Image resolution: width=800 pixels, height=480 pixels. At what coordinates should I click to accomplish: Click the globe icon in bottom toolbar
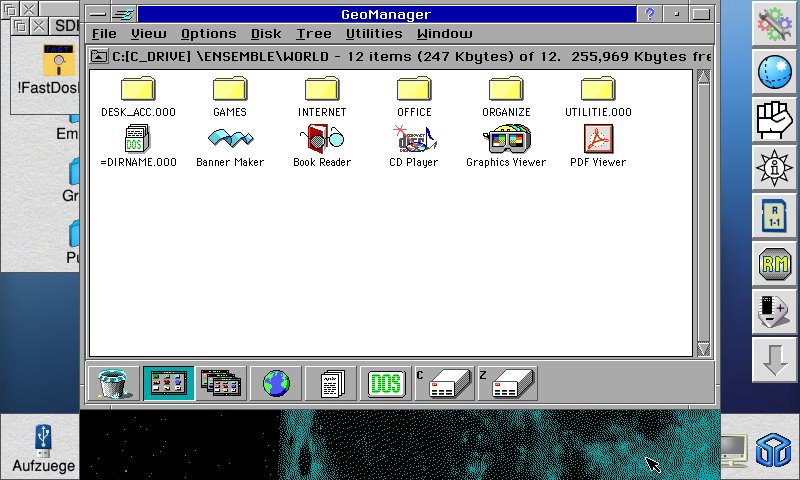(276, 382)
